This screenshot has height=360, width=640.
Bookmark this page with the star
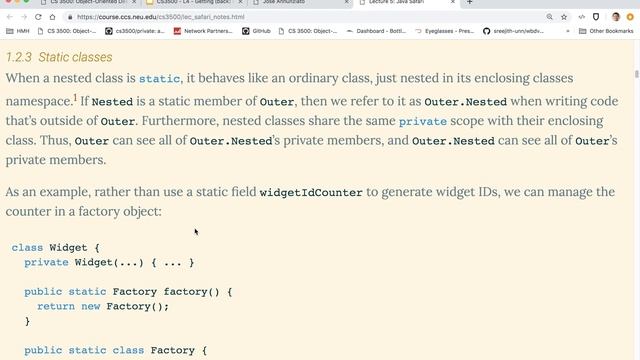point(564,17)
